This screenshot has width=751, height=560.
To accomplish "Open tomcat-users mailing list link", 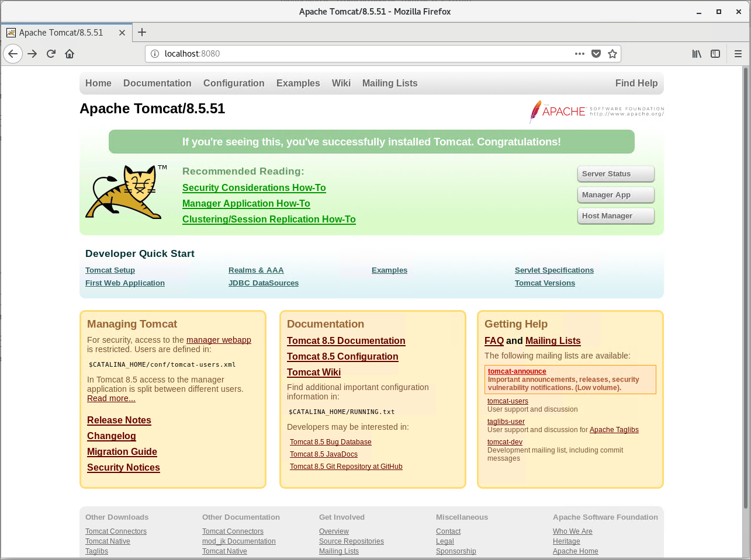I will (x=508, y=401).
